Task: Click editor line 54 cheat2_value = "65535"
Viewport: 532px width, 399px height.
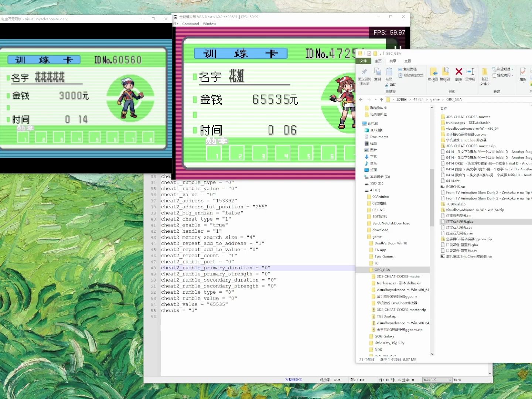Action: click(194, 304)
